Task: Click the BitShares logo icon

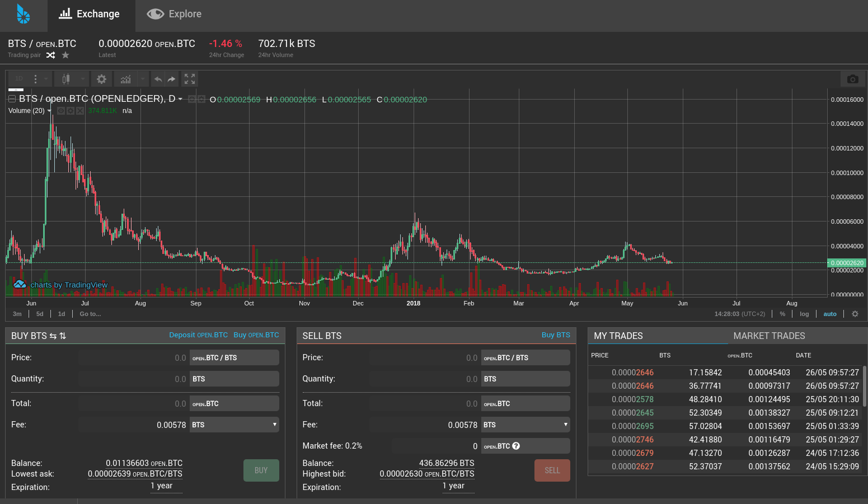Action: (23, 14)
